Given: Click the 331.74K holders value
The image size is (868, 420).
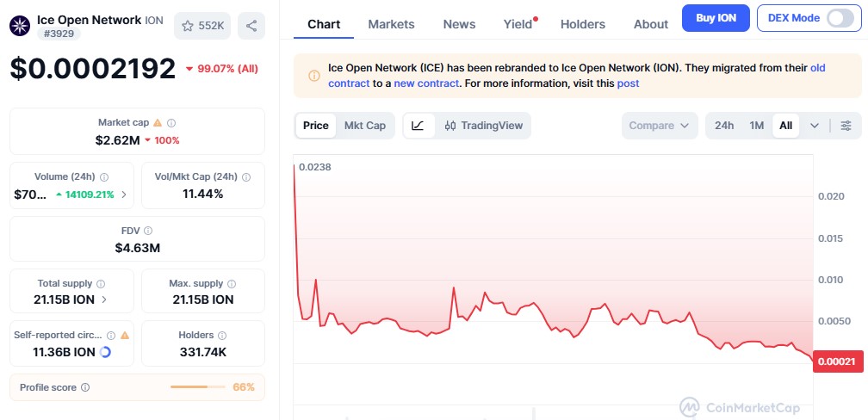Looking at the screenshot, I should pyautogui.click(x=203, y=352).
